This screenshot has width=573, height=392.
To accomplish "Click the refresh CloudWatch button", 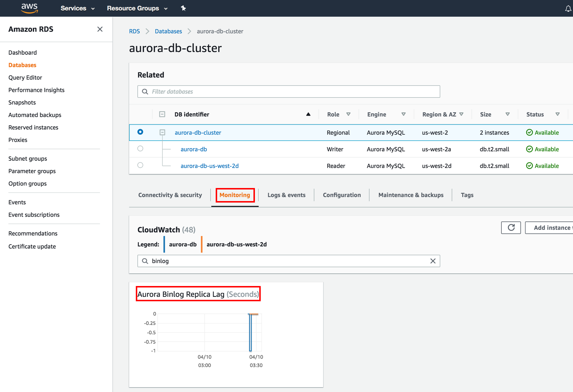I will point(511,228).
